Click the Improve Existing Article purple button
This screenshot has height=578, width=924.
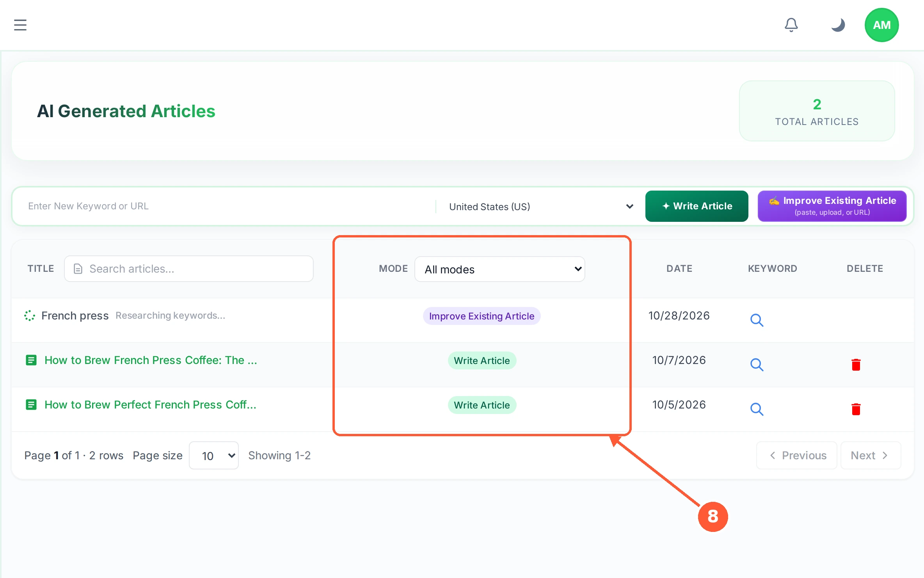832,206
